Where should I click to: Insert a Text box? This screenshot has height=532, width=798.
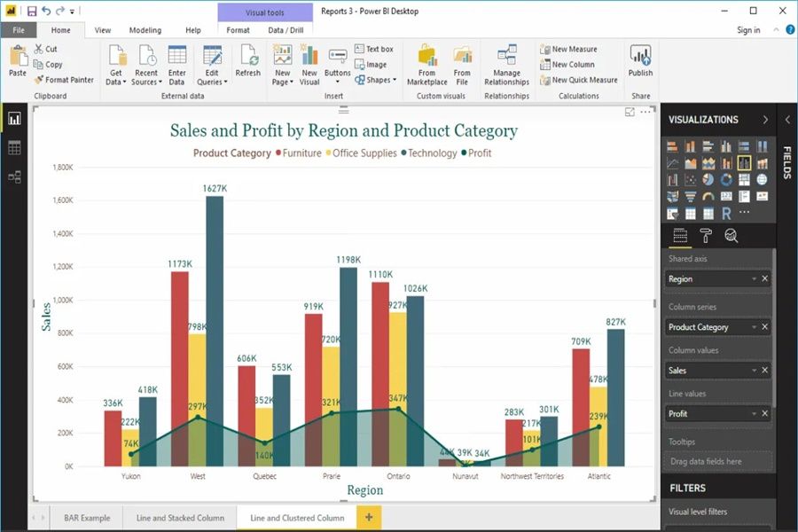coord(374,49)
